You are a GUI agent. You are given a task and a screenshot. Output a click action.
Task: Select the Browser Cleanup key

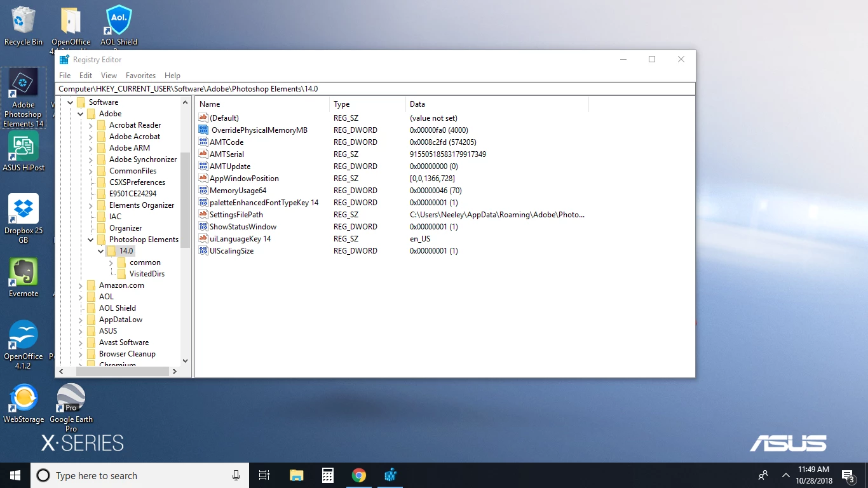point(127,354)
